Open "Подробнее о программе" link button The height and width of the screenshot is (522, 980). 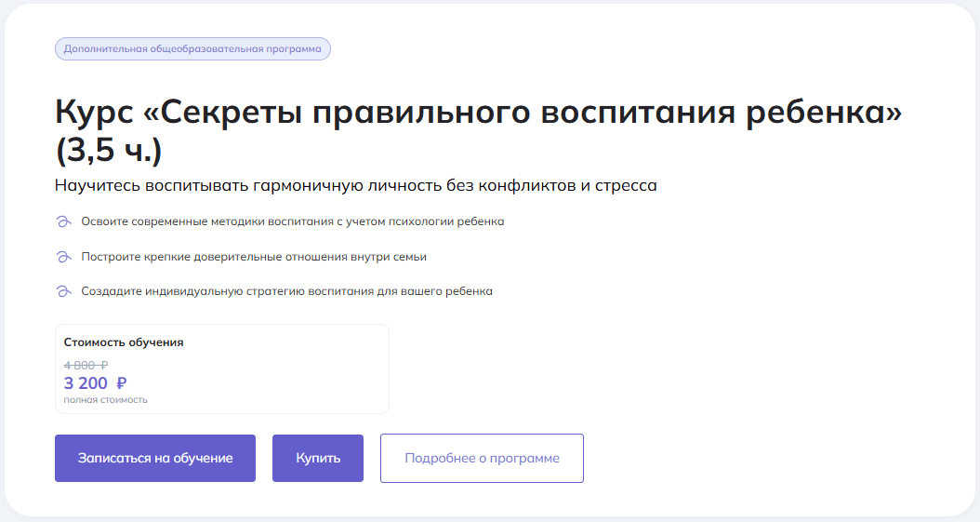pos(482,458)
